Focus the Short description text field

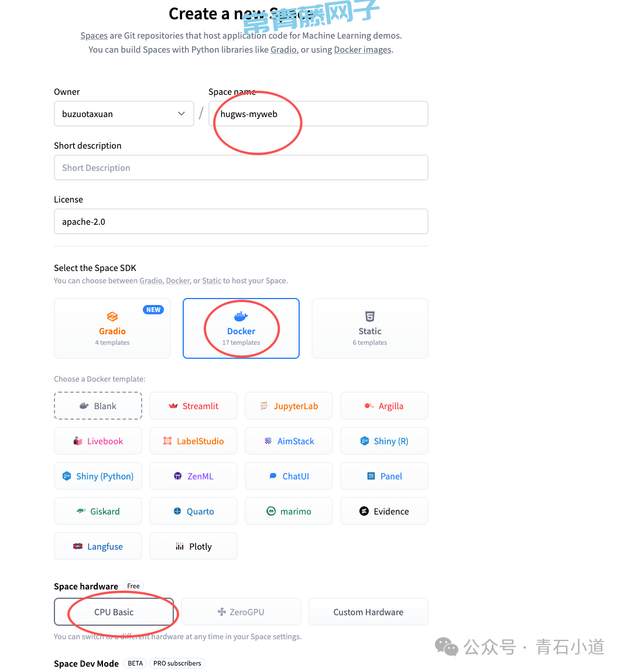pos(241,167)
